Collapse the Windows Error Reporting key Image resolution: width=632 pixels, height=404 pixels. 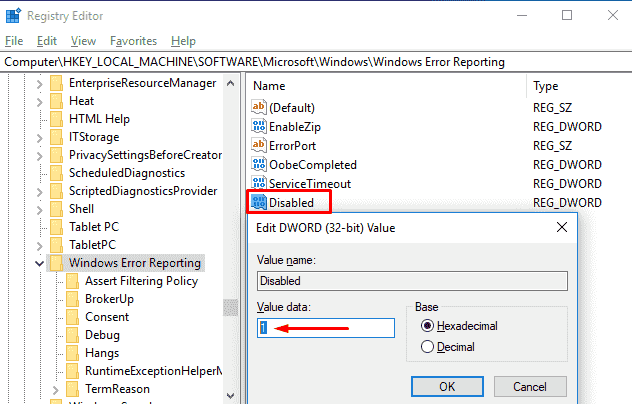pos(40,264)
